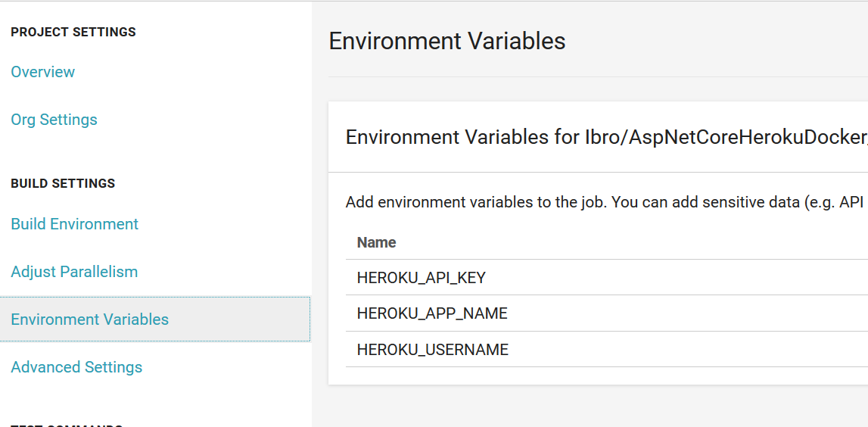Select the HEROKU_APP_NAME variable row
The image size is (868, 427).
pos(432,313)
